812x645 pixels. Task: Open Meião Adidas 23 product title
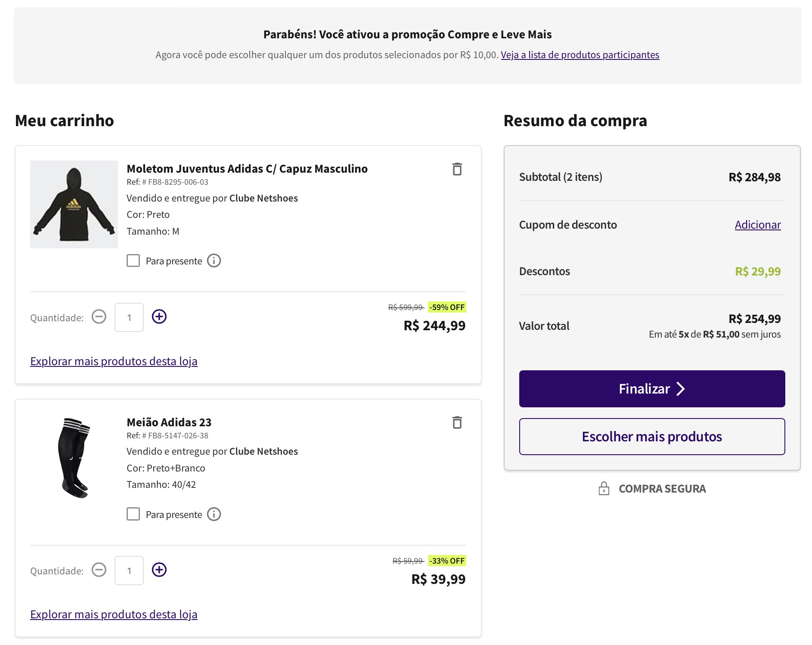(x=169, y=422)
